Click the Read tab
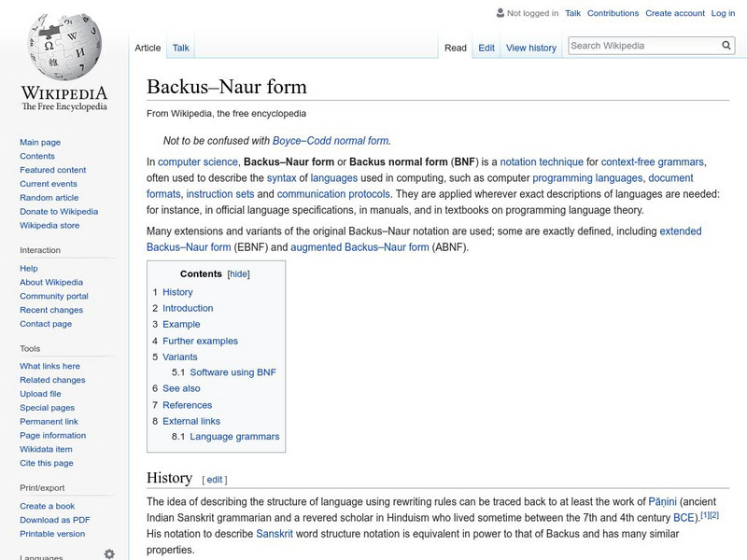This screenshot has width=747, height=560. point(455,48)
